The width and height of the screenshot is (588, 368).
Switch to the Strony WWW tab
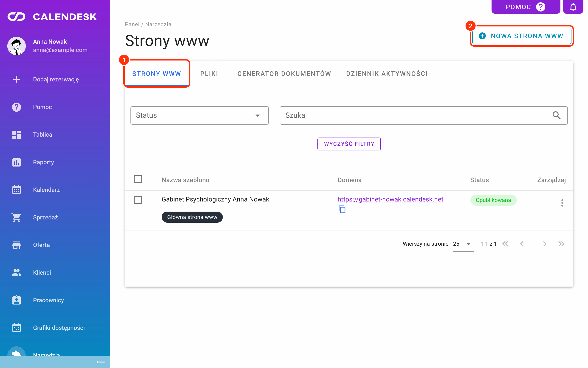[x=157, y=74]
